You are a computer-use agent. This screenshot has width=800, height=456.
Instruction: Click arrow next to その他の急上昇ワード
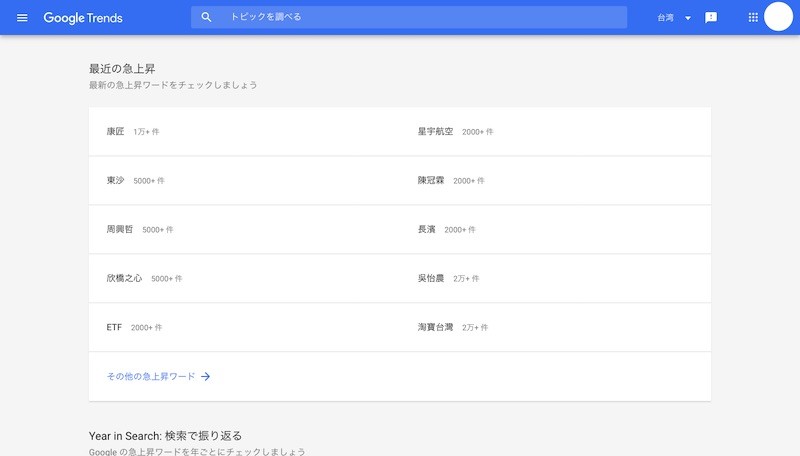tap(205, 376)
